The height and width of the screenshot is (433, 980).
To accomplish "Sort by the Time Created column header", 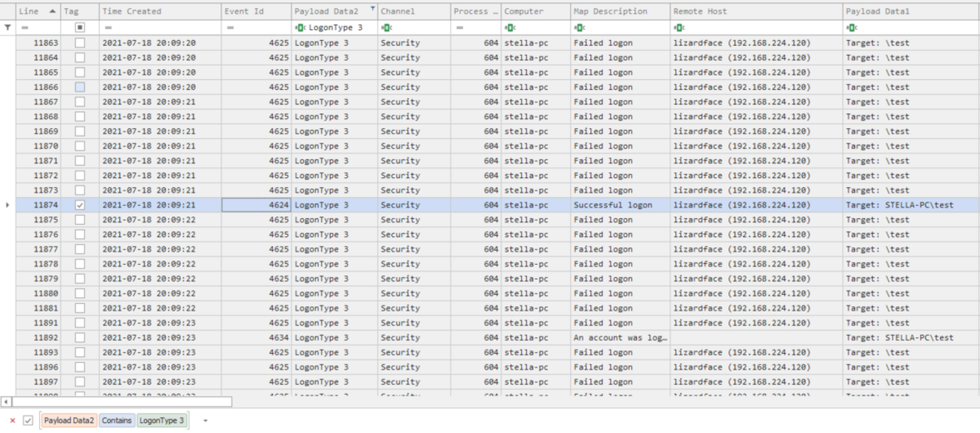I will point(159,11).
